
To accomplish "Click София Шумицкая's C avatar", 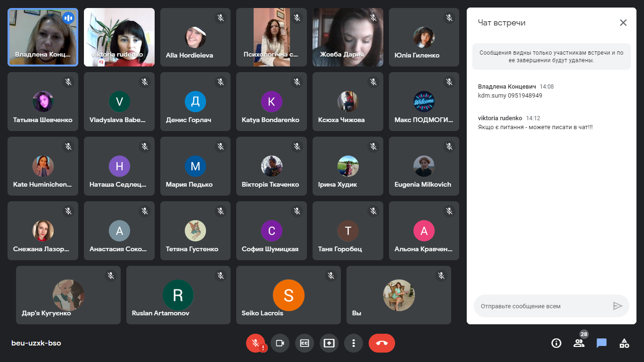I will pos(272,231).
